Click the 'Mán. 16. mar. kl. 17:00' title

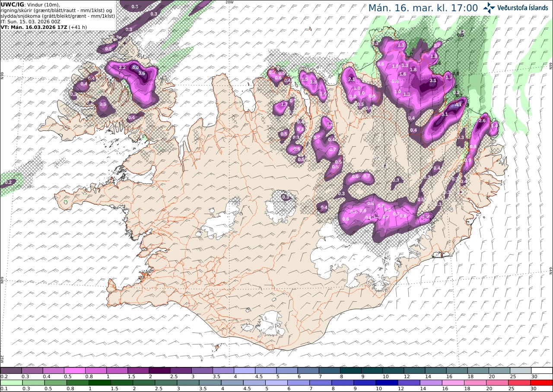coord(423,8)
